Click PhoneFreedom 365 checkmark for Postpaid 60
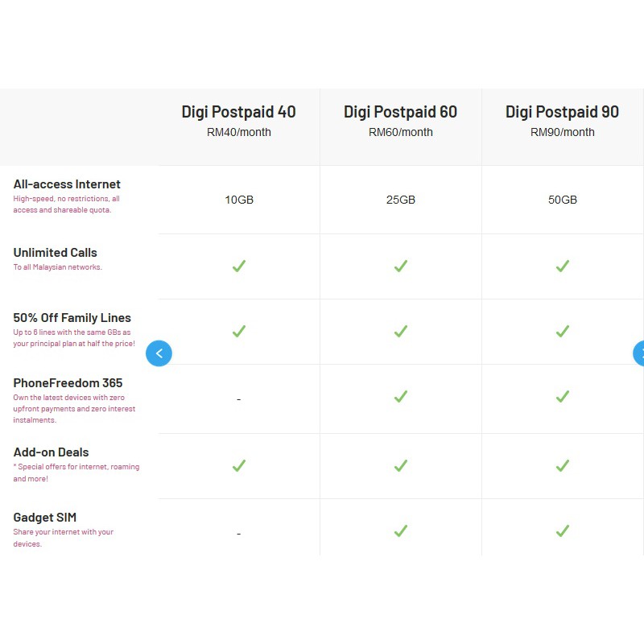Screen dimensions: 644x644 [401, 396]
